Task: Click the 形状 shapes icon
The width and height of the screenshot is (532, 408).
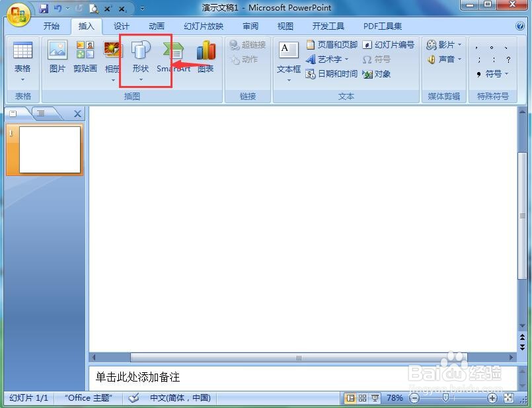Action: point(141,51)
